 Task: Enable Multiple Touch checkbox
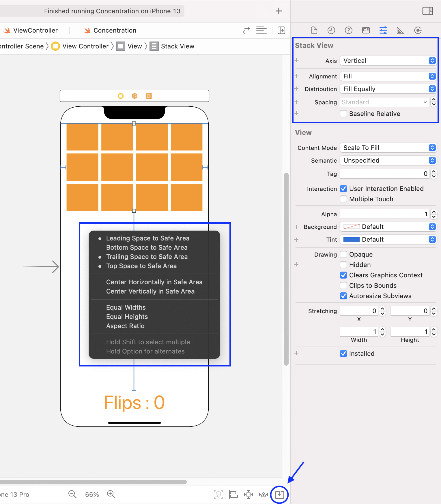coord(343,199)
